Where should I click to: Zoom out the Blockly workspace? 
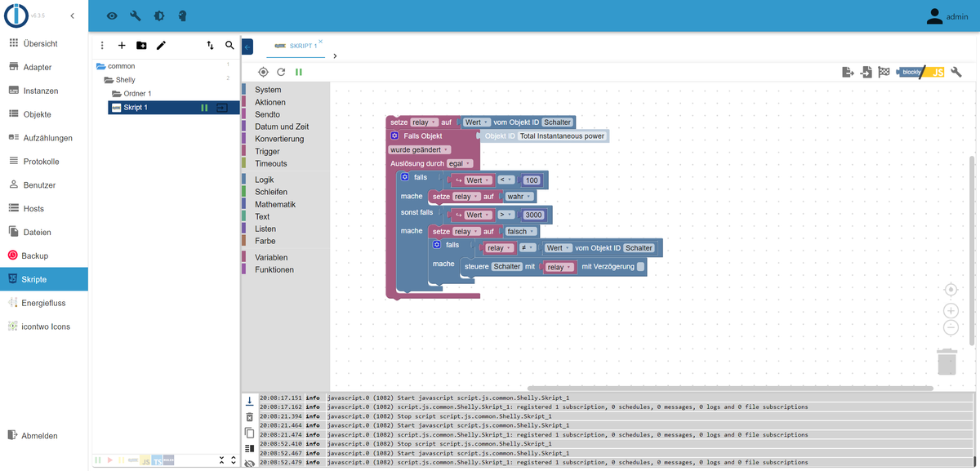click(951, 328)
